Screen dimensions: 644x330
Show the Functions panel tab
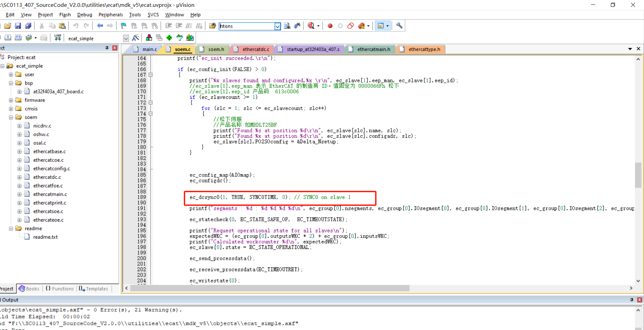coord(60,289)
